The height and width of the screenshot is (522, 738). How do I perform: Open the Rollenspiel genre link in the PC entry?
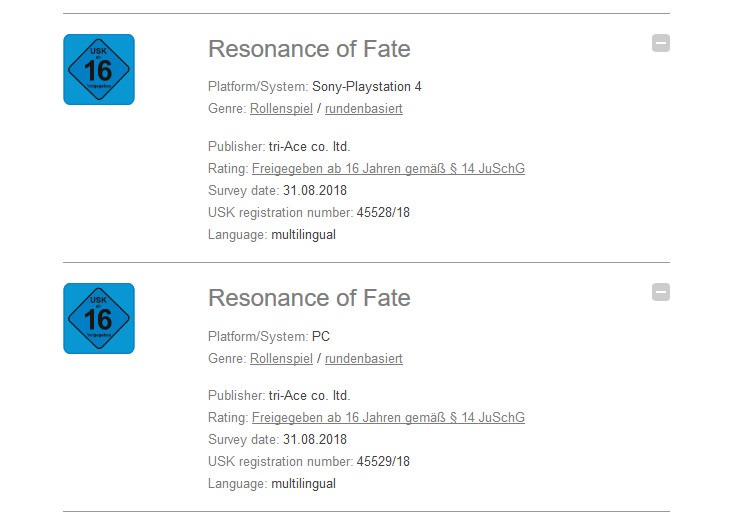[281, 358]
